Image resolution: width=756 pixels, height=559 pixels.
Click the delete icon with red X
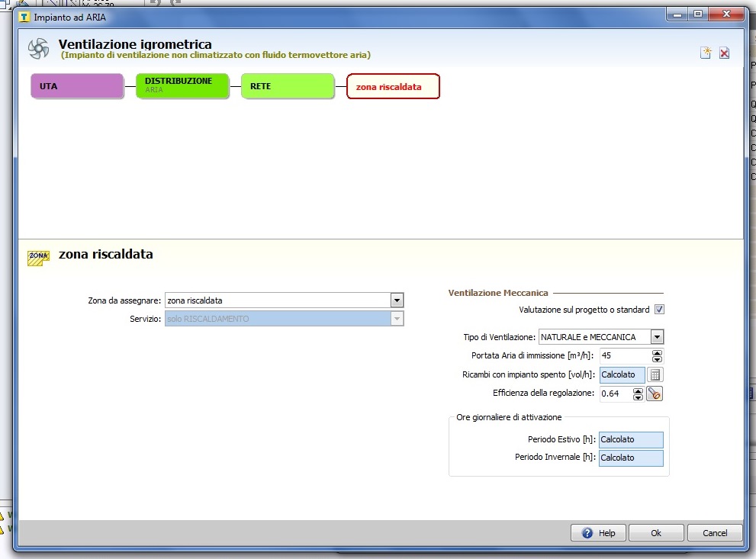pos(724,53)
